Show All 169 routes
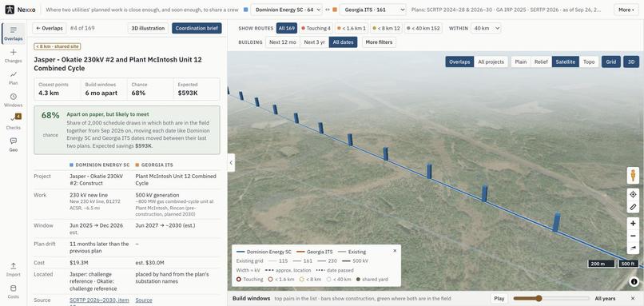Screen dimensions: 644x306 tap(287, 28)
